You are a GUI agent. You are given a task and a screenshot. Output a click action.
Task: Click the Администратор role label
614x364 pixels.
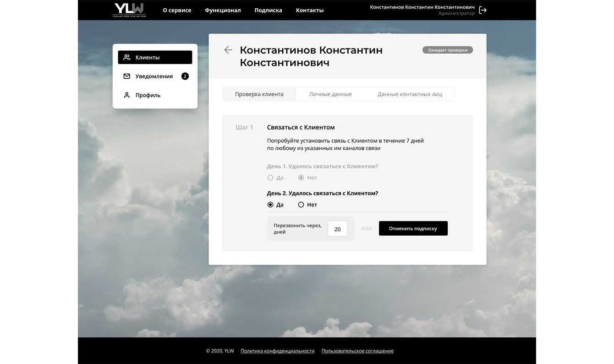click(457, 14)
